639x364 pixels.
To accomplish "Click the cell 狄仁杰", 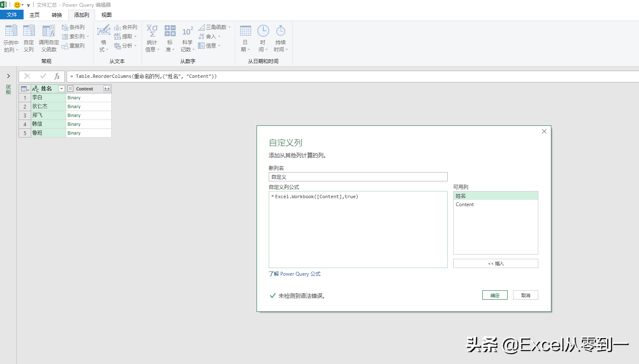I will [x=48, y=106].
